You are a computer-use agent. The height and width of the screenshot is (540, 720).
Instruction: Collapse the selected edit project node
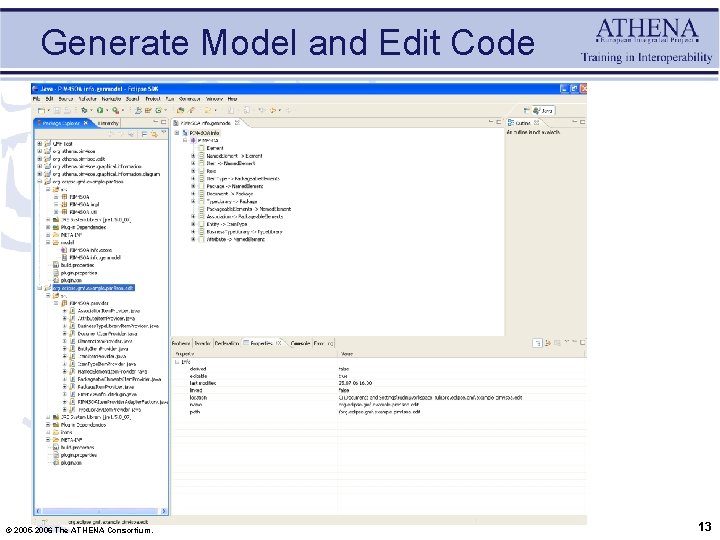[x=39, y=288]
